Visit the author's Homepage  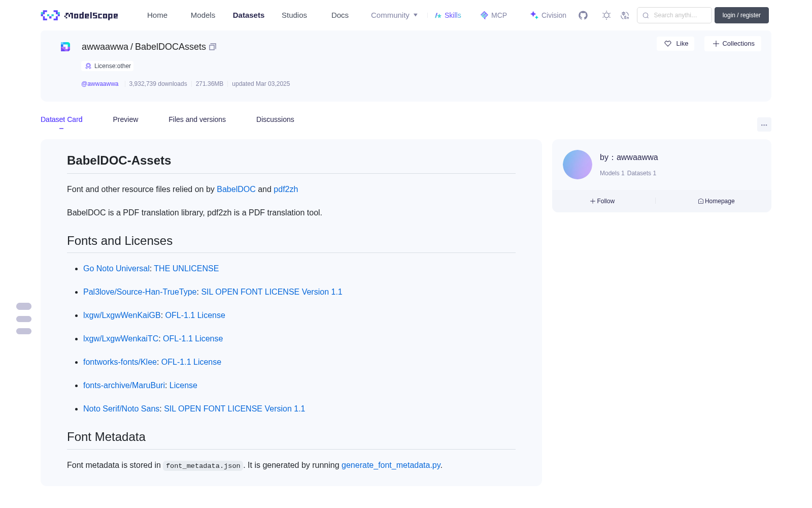[x=716, y=201]
